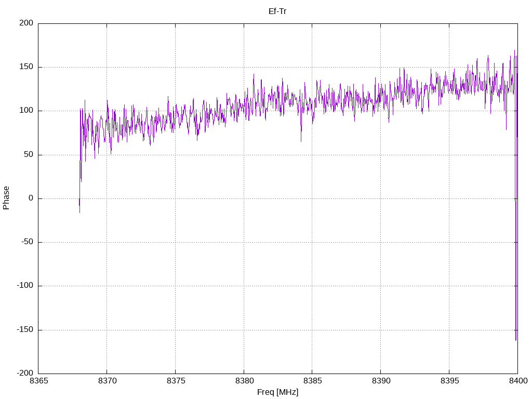Screen dimensions: 532x399
Task: Click y-axis tick label 200
Action: (26, 23)
